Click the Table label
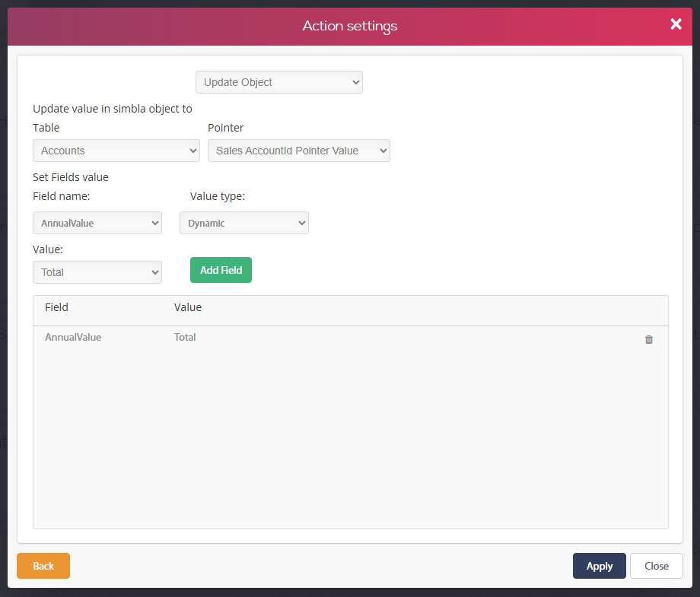 pyautogui.click(x=46, y=128)
